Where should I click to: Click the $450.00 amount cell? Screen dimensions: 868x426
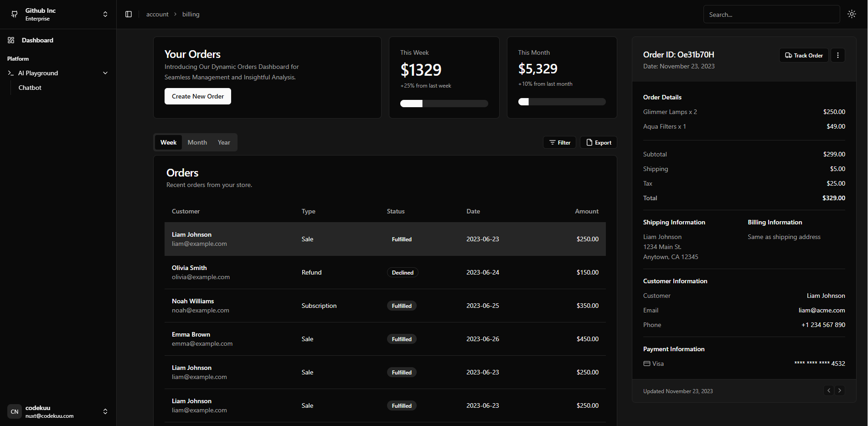(x=587, y=339)
